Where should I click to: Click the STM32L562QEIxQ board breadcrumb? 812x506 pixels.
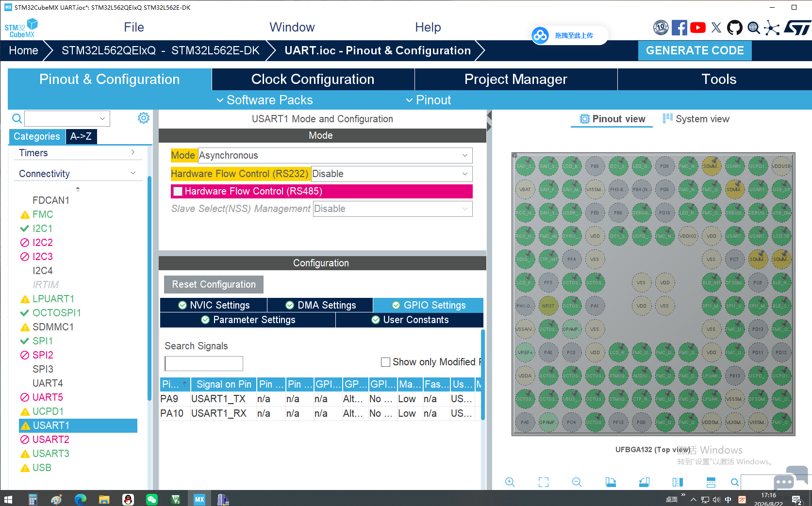coord(160,50)
